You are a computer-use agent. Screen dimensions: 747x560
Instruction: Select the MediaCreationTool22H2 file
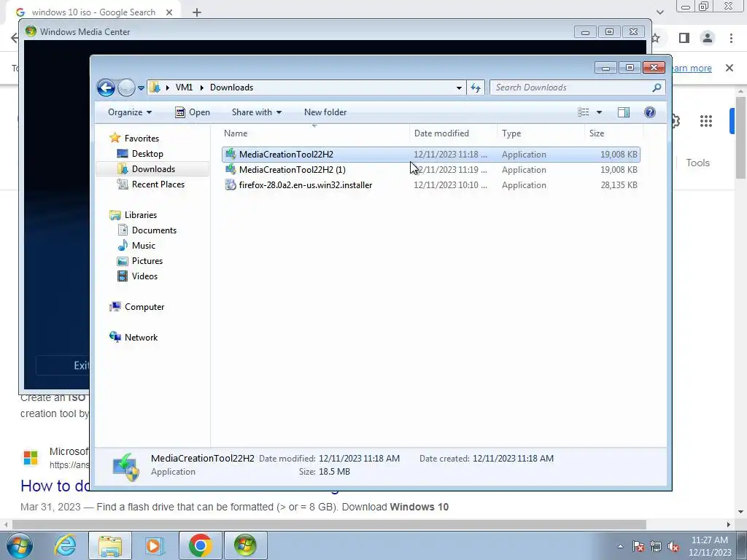click(x=430, y=155)
